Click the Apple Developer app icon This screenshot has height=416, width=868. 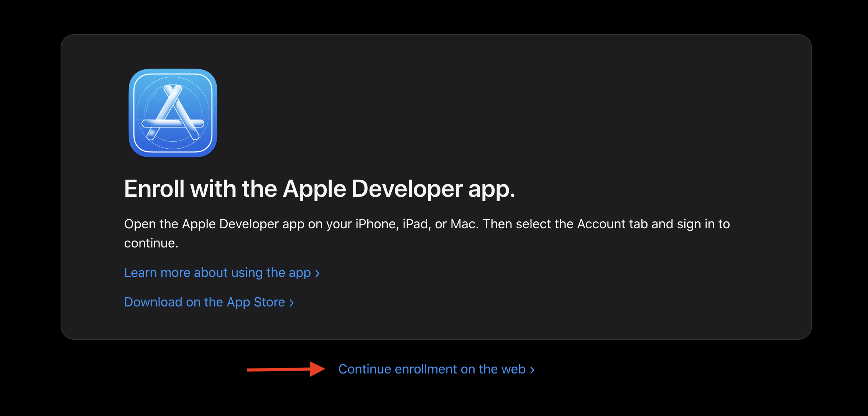click(173, 113)
